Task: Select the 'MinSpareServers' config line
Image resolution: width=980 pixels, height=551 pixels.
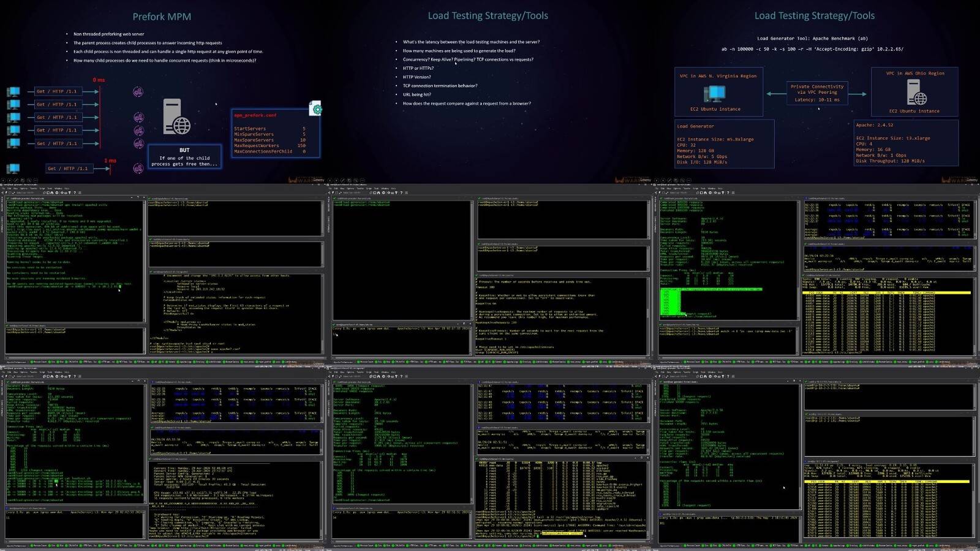Action: click(269, 134)
